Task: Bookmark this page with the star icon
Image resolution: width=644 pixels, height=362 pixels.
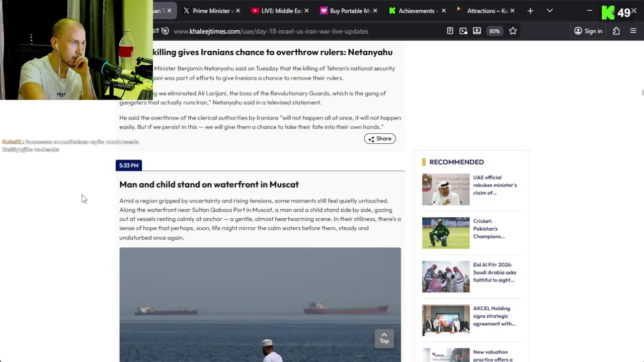Action: point(513,31)
